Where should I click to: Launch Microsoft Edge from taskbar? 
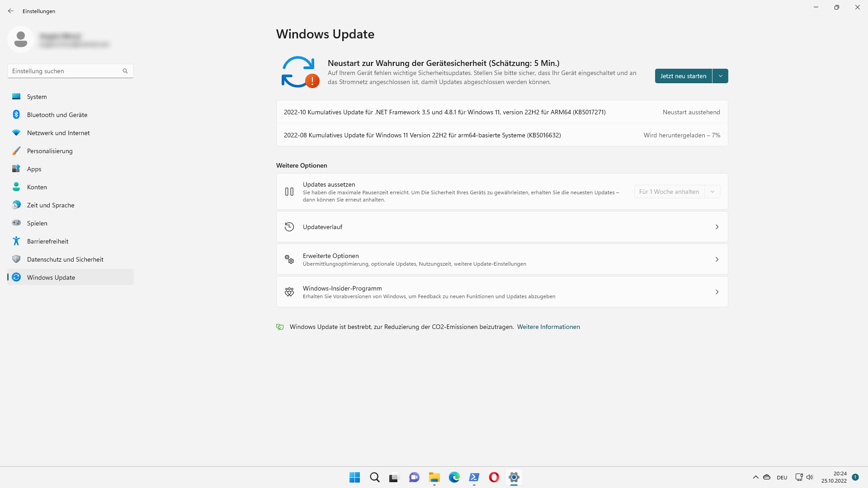click(x=454, y=477)
